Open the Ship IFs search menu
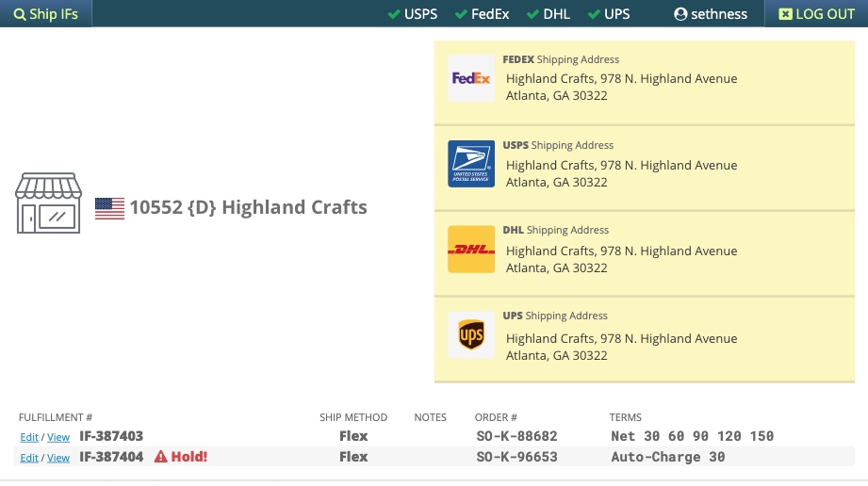The image size is (868, 486). [45, 14]
